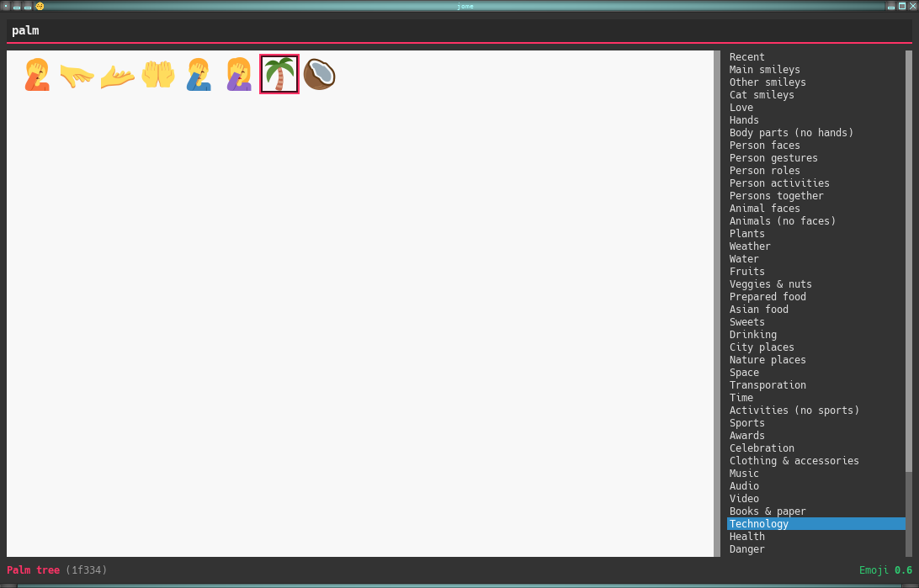Go to Person faces category
Screen dimensions: 919x588
pos(815,146)
